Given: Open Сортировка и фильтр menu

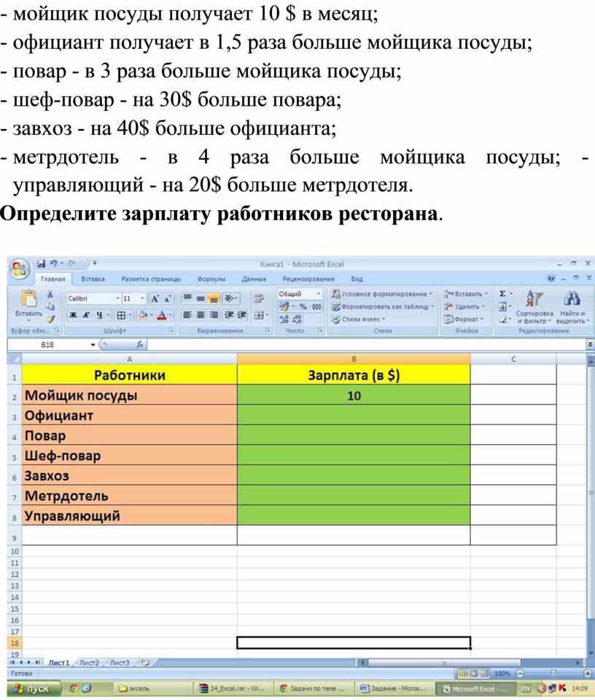Looking at the screenshot, I should [534, 307].
